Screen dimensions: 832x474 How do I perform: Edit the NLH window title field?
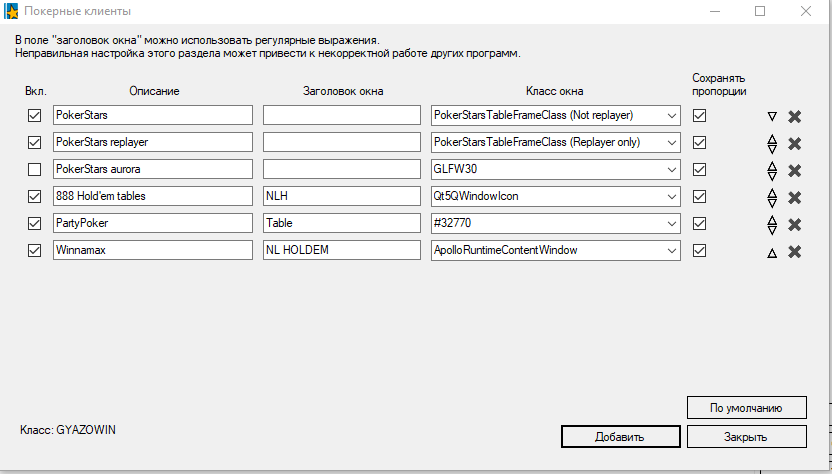(342, 196)
